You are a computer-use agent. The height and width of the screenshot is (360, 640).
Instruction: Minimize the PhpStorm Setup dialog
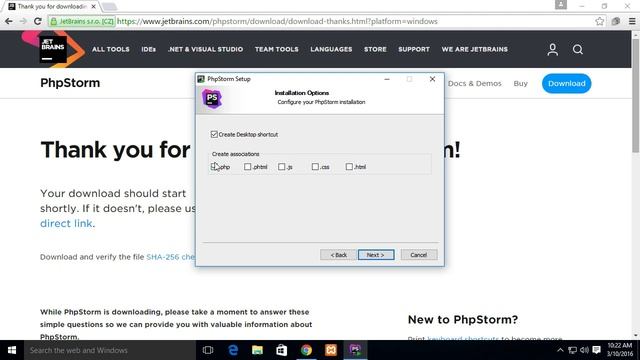pos(387,79)
